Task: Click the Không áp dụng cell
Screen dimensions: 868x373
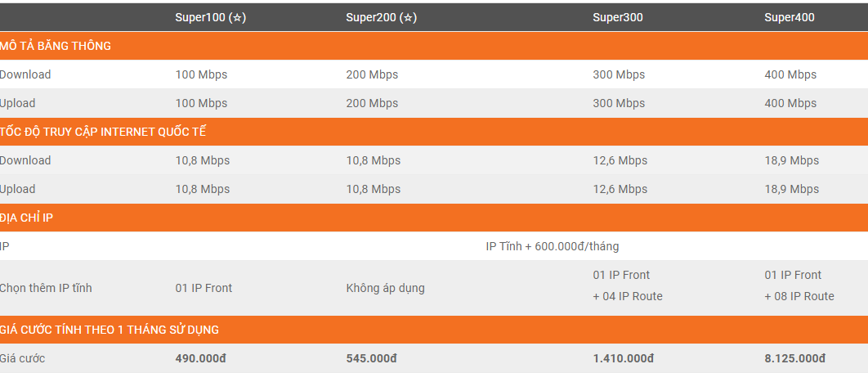Action: [x=385, y=288]
